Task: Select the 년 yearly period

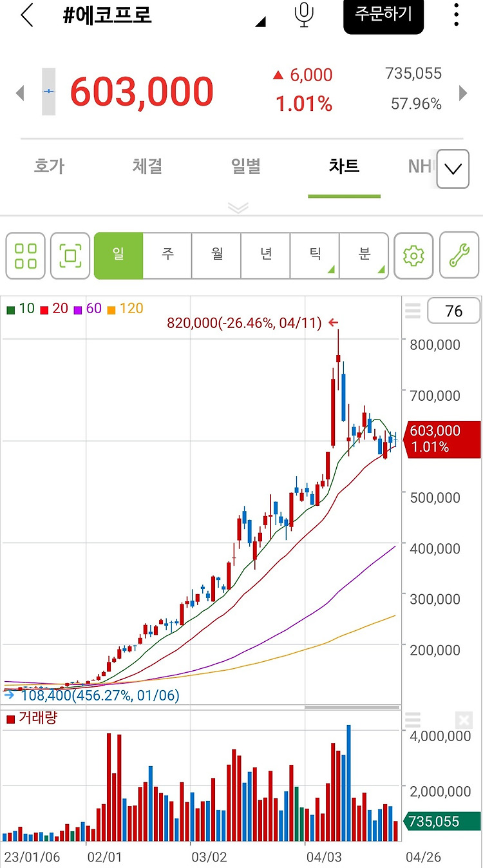Action: coord(266,256)
